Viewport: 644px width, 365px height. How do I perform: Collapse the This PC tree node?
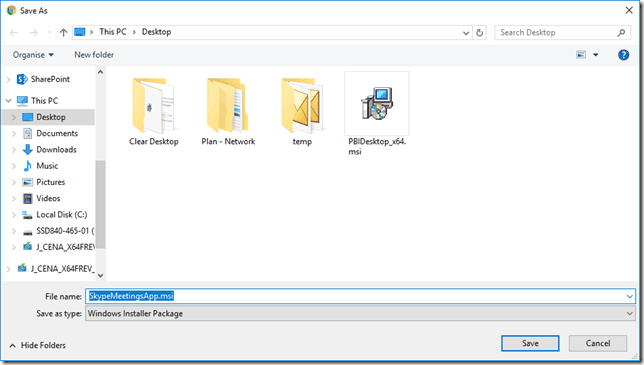[9, 101]
